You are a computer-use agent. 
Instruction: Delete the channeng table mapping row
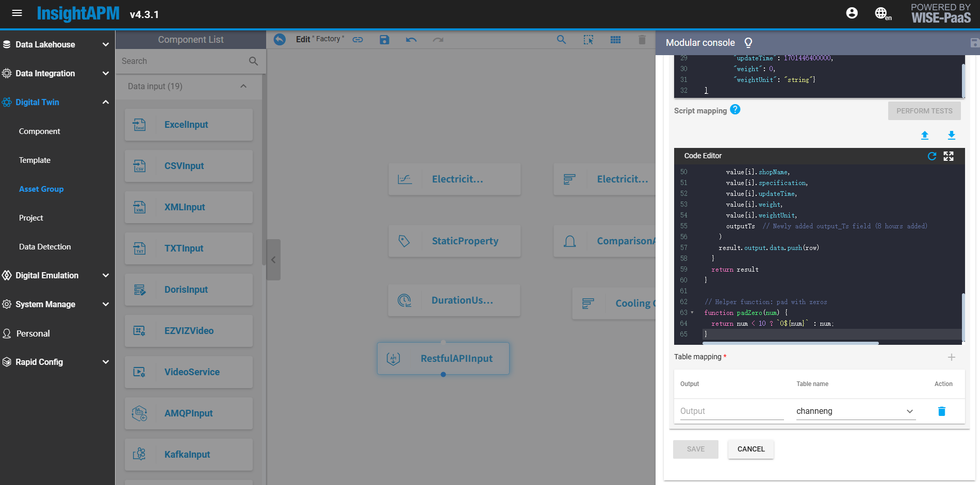(x=941, y=411)
